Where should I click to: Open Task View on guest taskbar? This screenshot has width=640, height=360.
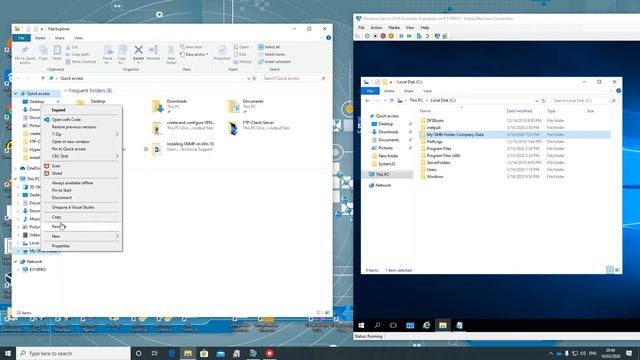[x=393, y=325]
